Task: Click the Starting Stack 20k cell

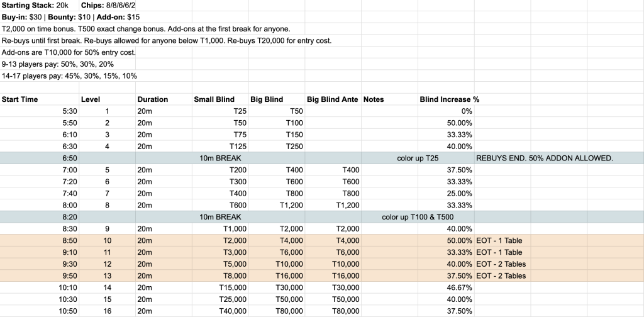Action: [x=39, y=6]
